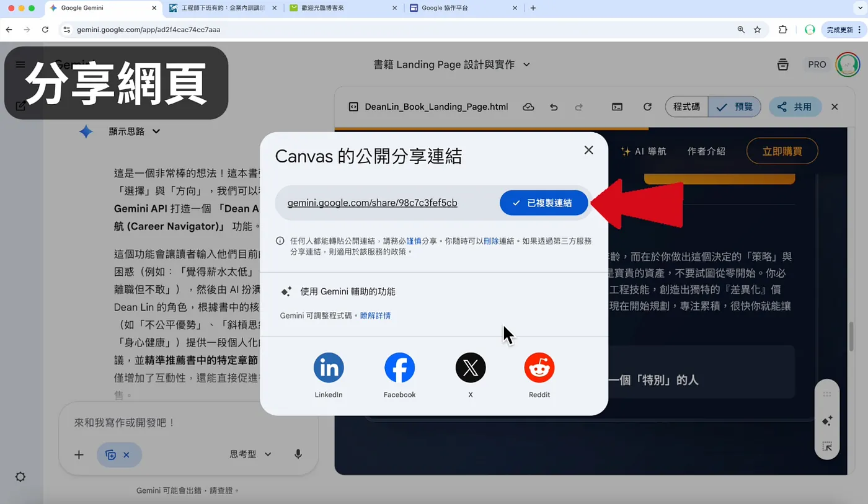
Task: Undo the last canvas change
Action: [x=554, y=107]
